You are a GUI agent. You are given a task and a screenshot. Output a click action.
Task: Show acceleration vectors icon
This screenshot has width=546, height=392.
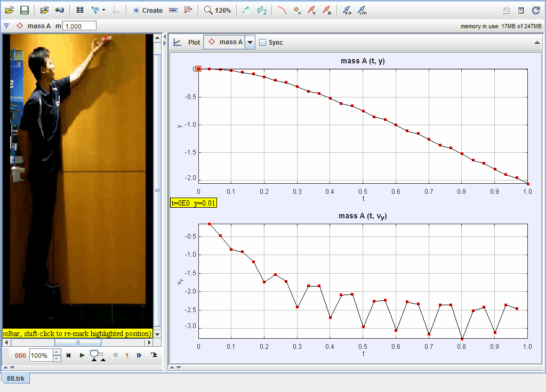(x=326, y=10)
